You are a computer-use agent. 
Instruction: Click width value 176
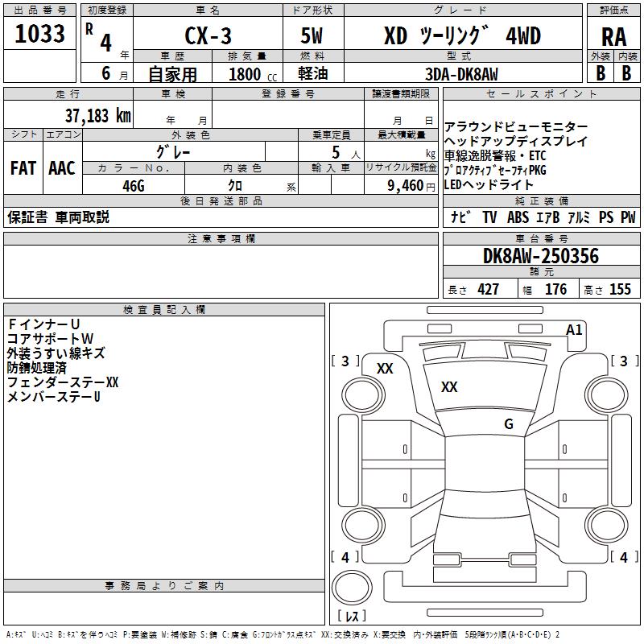(x=555, y=289)
